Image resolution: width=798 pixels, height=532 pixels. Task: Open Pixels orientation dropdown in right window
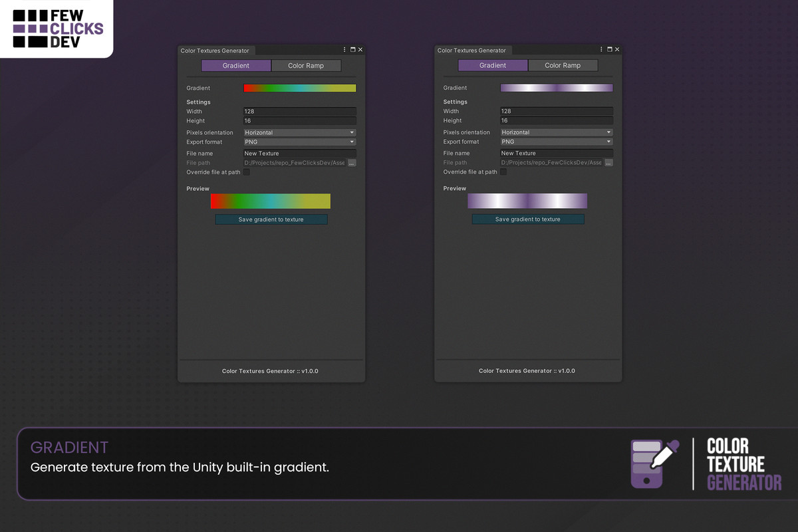[x=557, y=132]
